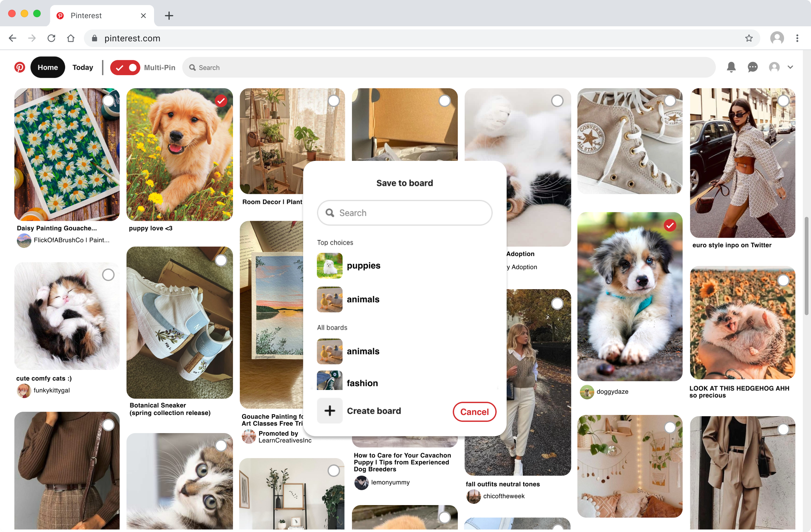This screenshot has width=811, height=532.
Task: Open the messages chat bubble icon
Action: [752, 67]
